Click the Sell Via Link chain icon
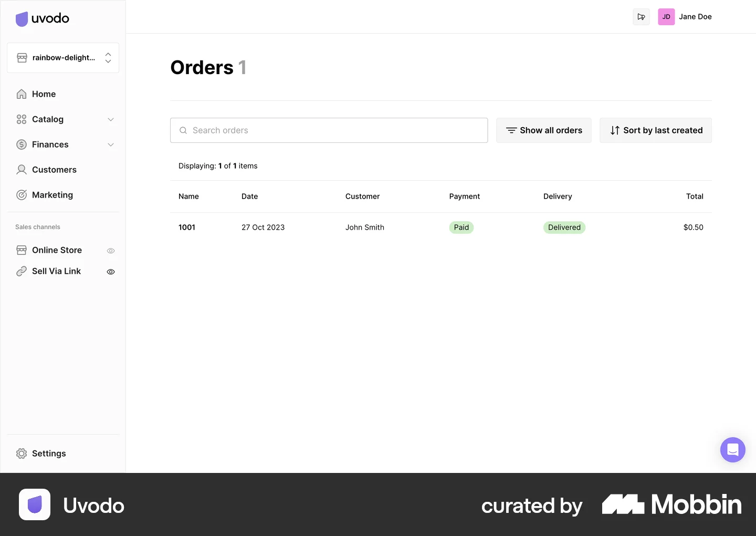 coord(22,271)
